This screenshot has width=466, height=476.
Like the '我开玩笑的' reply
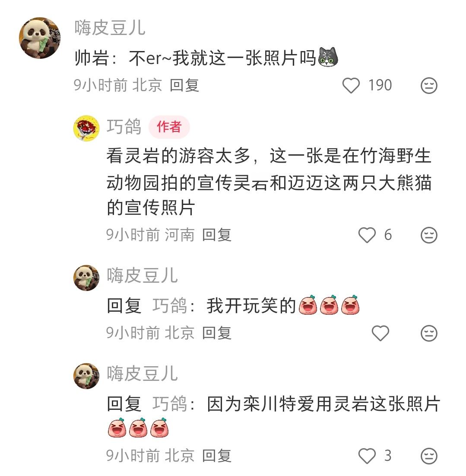(380, 333)
